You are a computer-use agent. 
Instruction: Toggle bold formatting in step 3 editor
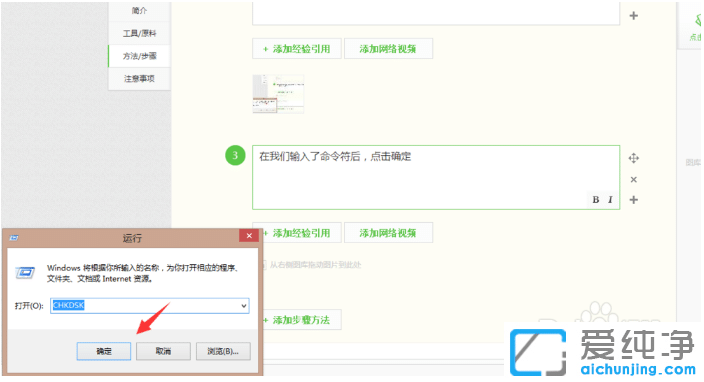coord(595,200)
